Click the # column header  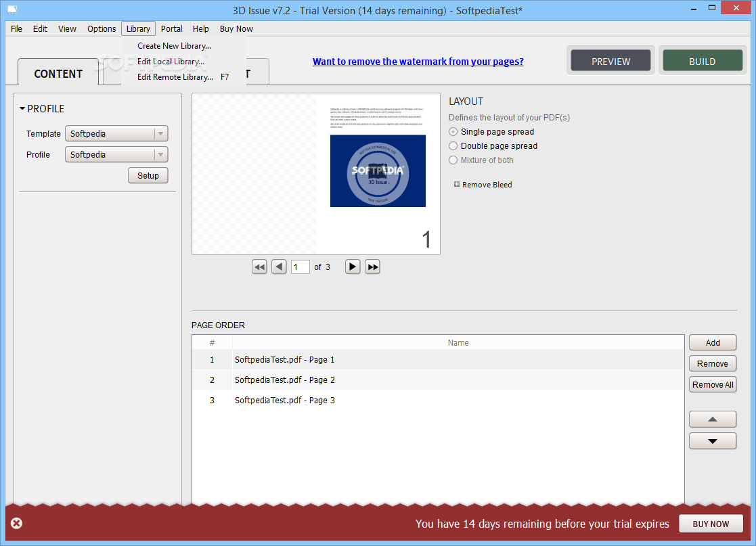212,342
